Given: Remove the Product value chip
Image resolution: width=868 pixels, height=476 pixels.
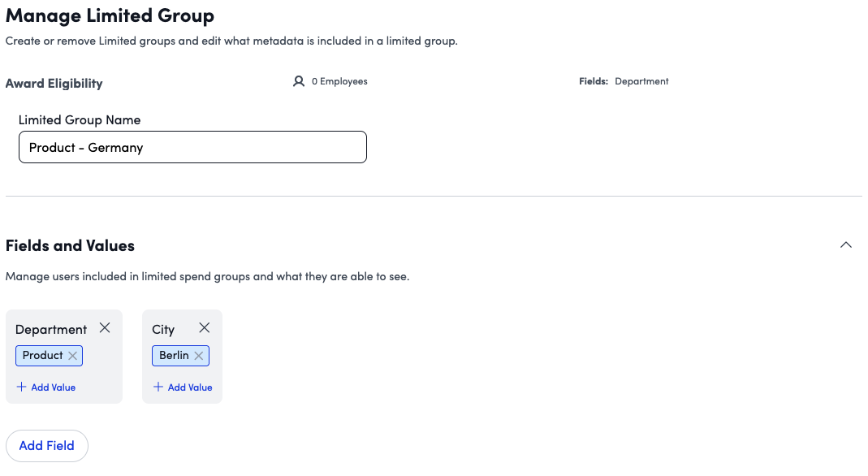Looking at the screenshot, I should click(73, 356).
